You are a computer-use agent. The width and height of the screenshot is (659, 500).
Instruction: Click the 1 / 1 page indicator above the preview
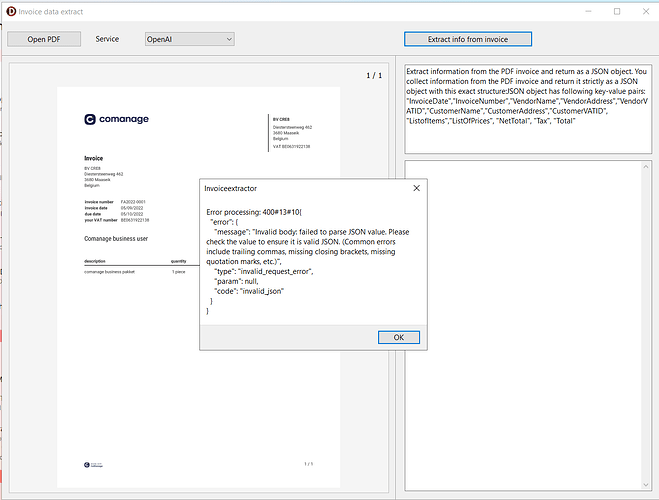(x=373, y=75)
